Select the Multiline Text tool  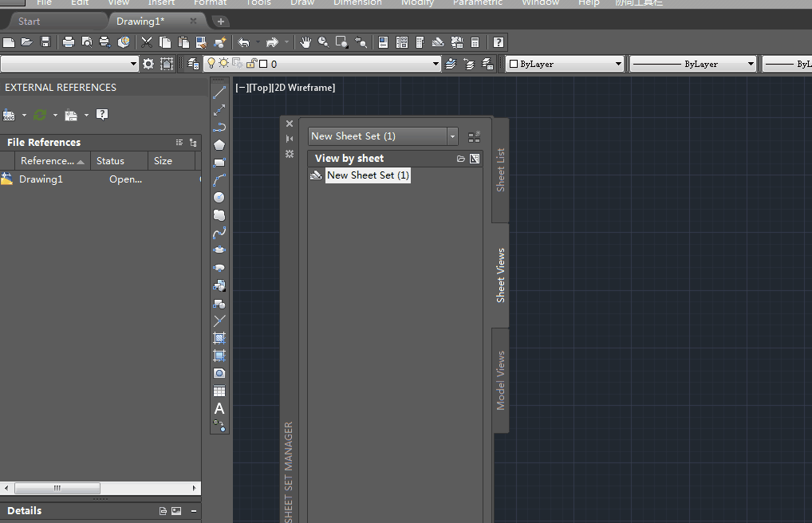tap(219, 409)
